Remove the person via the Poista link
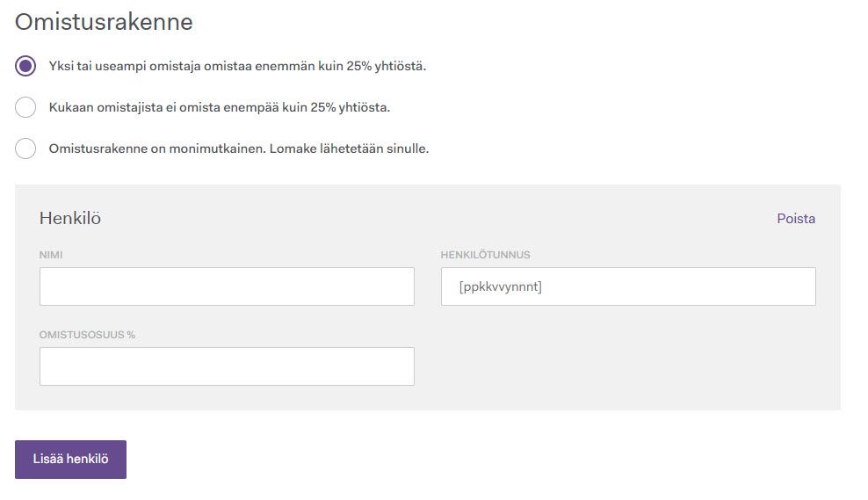This screenshot has height=500, width=868. pos(796,219)
